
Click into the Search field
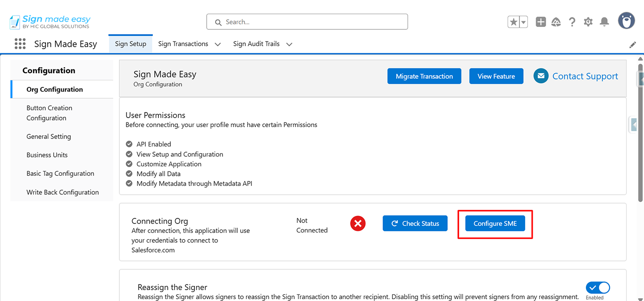point(307,22)
